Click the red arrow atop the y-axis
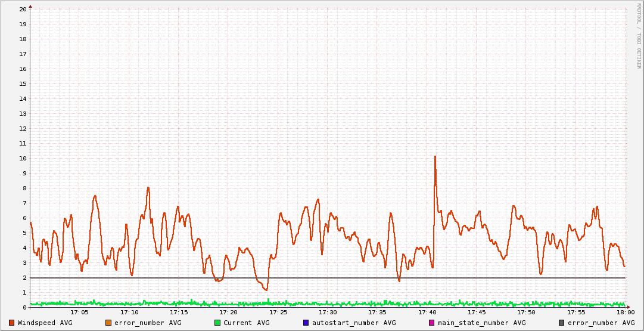This screenshot has width=644, height=331. tap(30, 6)
